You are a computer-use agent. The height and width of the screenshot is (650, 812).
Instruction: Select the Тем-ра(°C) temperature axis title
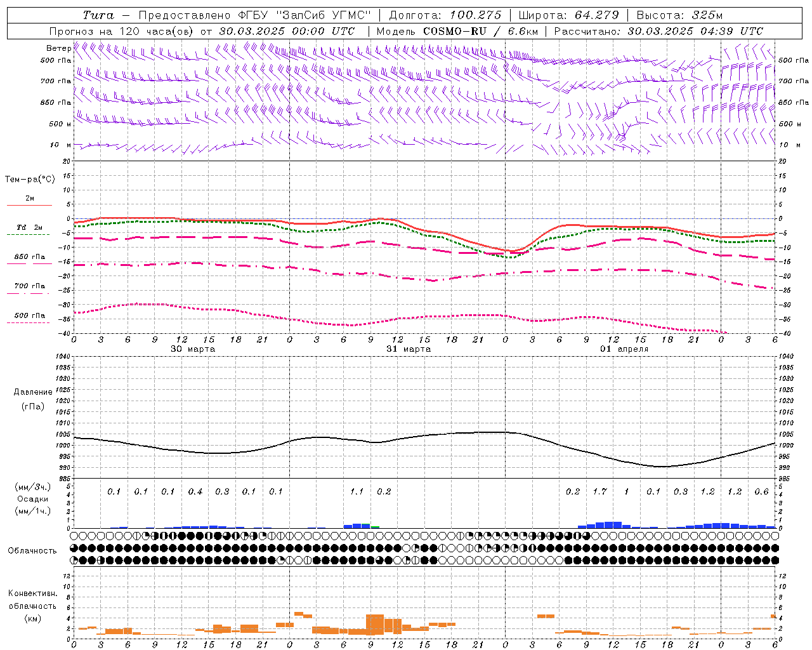(x=30, y=180)
